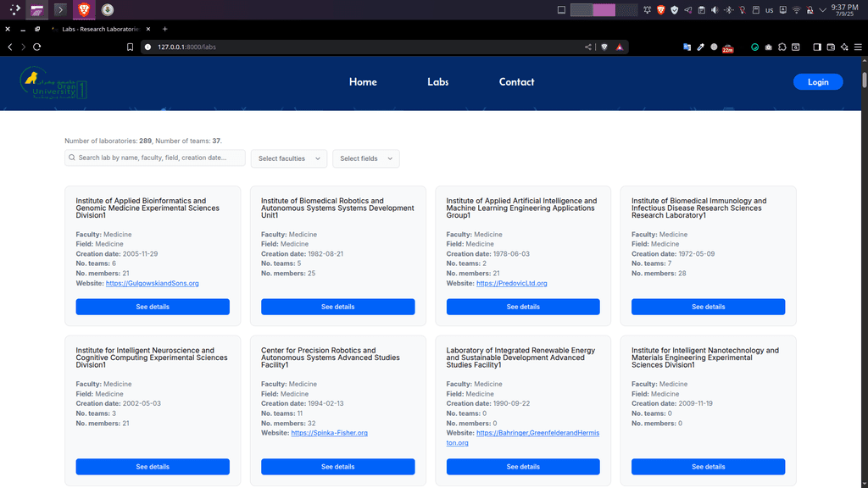
Task: Click the search lab input field
Action: (157, 158)
